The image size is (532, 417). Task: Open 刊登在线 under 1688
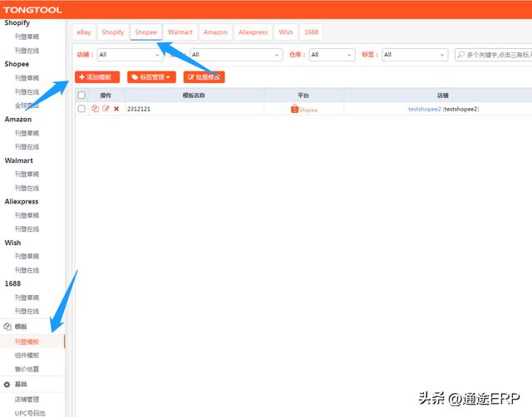[27, 312]
